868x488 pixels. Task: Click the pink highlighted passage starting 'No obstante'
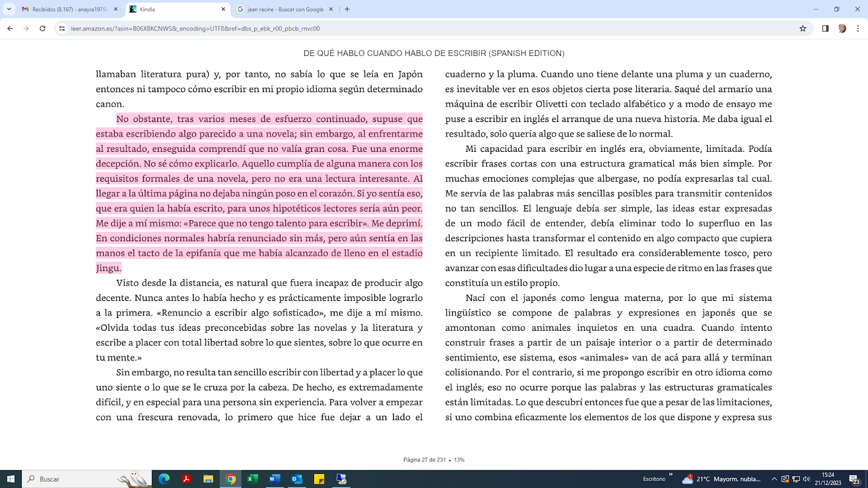click(259, 193)
